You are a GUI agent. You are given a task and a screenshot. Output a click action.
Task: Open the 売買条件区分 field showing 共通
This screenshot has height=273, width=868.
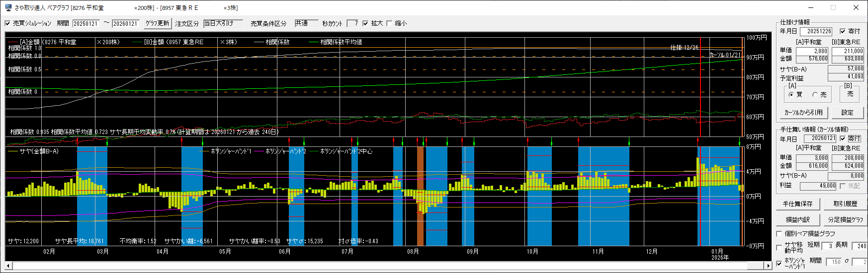306,23
